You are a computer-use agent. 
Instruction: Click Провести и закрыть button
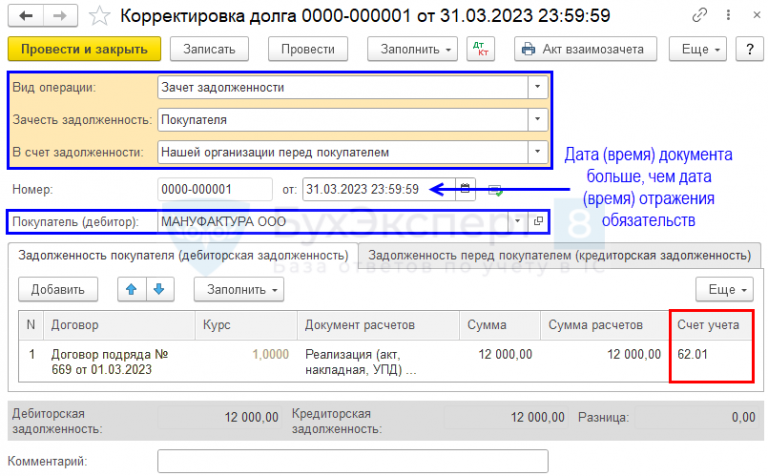(84, 49)
